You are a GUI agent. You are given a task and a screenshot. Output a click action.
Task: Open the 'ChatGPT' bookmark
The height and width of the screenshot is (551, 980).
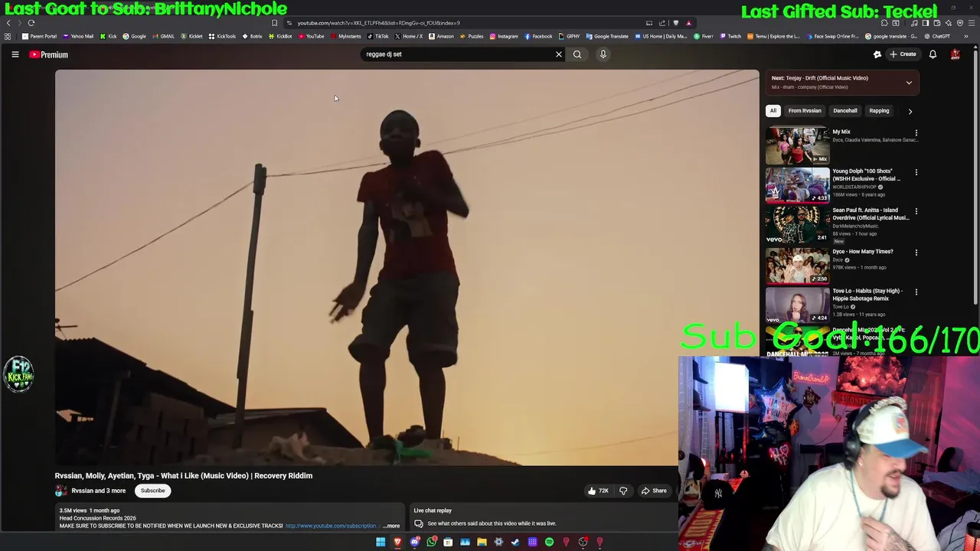click(x=936, y=36)
